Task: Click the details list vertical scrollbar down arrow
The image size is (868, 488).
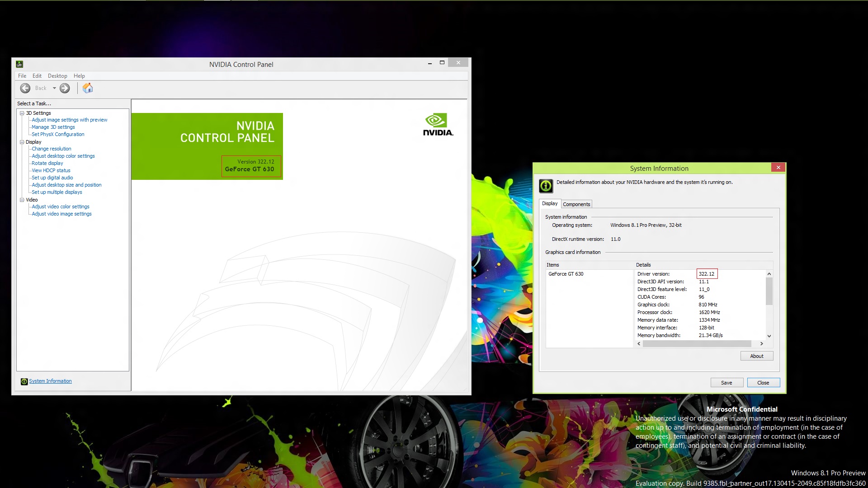Action: click(x=769, y=336)
